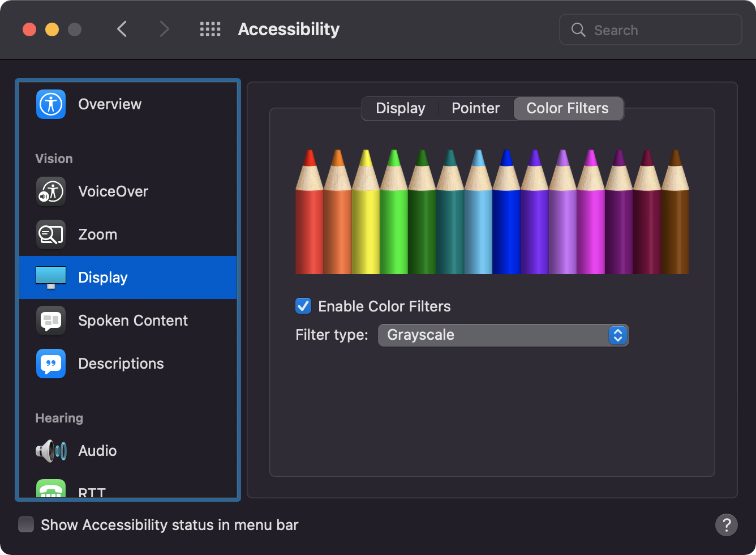Select the Display item in the sidebar
756x555 pixels.
pyautogui.click(x=128, y=277)
